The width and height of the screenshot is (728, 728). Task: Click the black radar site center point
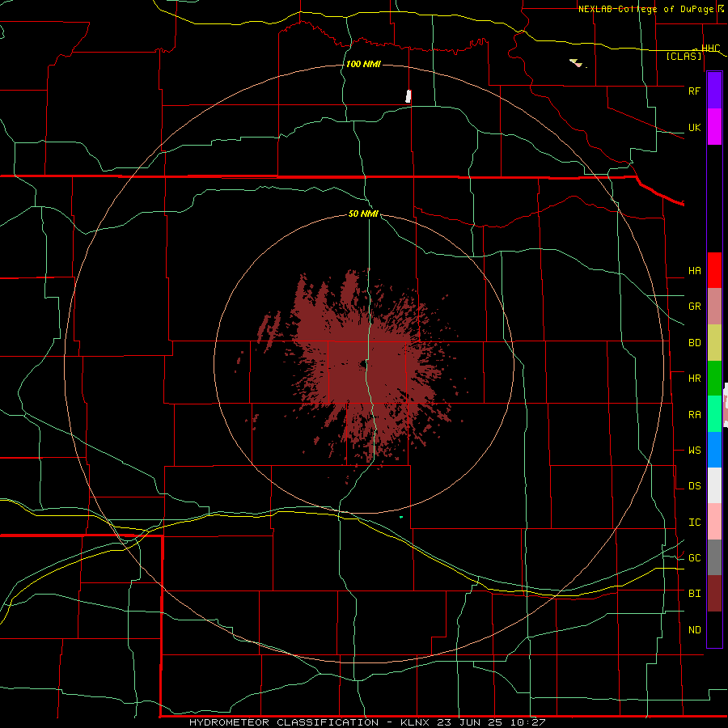point(363,365)
